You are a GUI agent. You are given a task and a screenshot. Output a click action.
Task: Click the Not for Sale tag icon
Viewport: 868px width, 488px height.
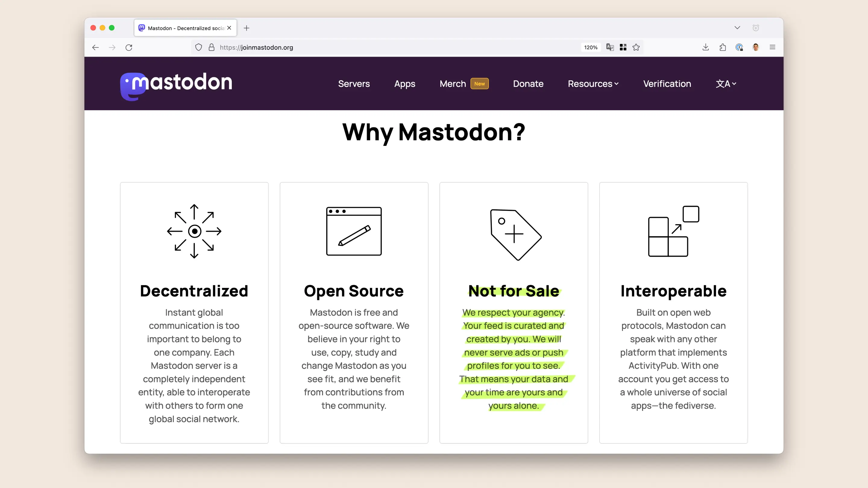(x=514, y=232)
